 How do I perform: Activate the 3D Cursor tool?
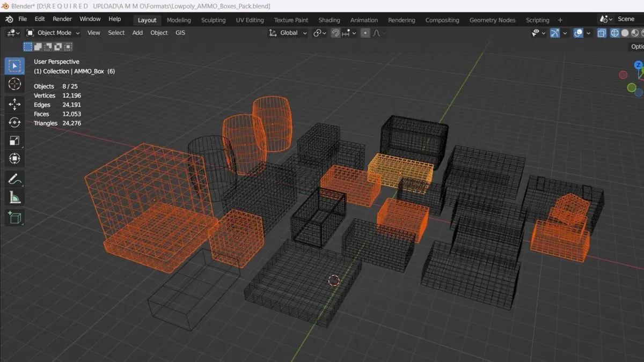click(14, 84)
